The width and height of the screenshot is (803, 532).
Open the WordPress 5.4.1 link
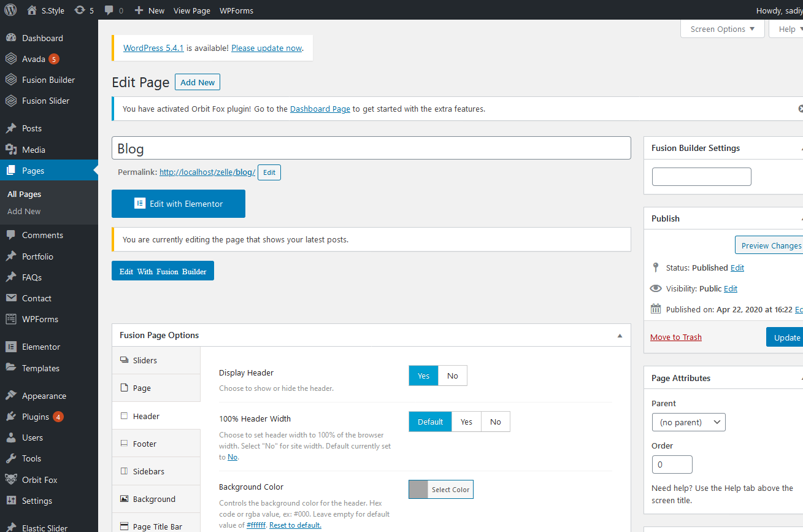point(153,48)
